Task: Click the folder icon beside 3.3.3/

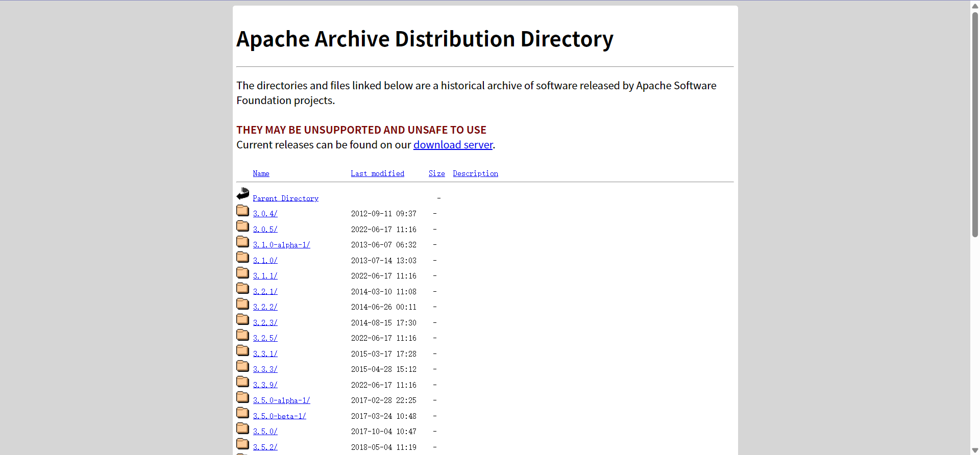Action: point(243,366)
